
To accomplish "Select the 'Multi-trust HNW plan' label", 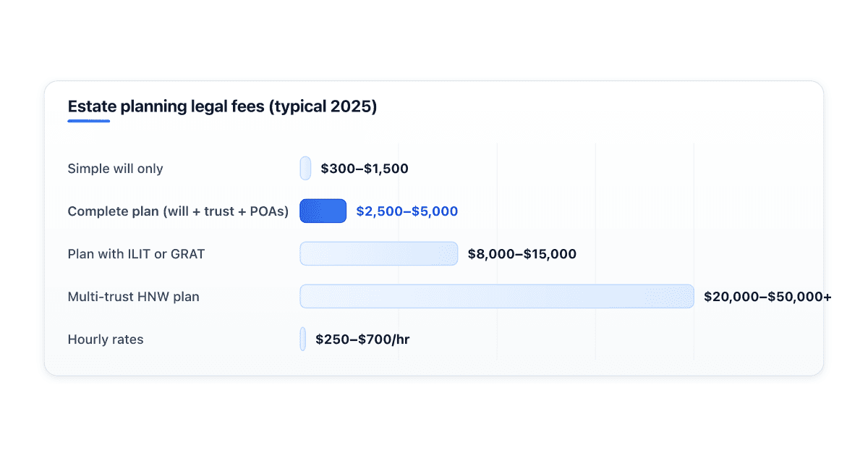I will click(x=133, y=297).
